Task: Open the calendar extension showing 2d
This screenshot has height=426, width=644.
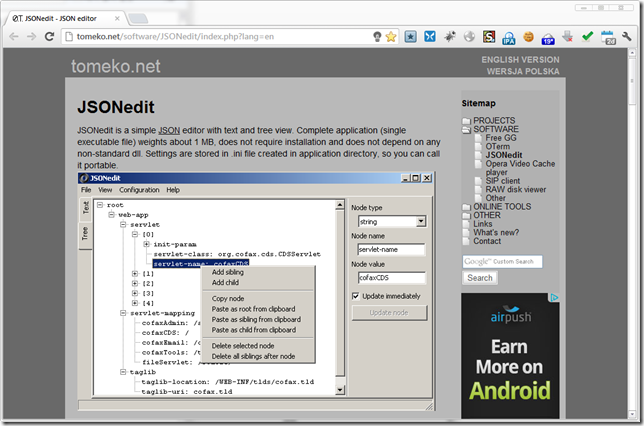Action: coord(608,37)
